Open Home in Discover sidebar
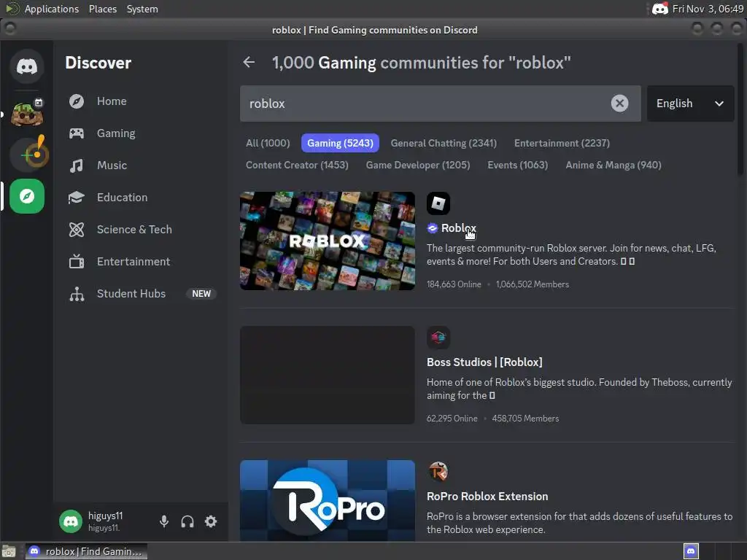The image size is (747, 560). point(141,101)
